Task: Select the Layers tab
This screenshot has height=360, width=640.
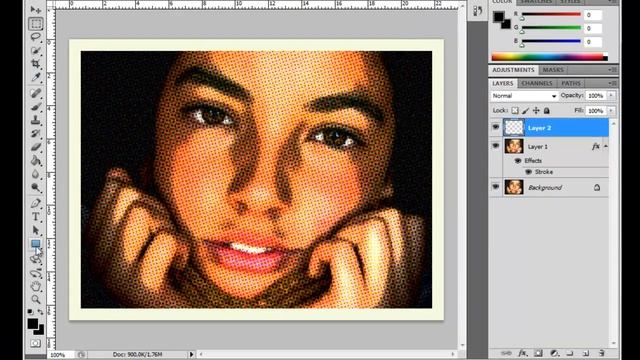Action: (x=502, y=83)
